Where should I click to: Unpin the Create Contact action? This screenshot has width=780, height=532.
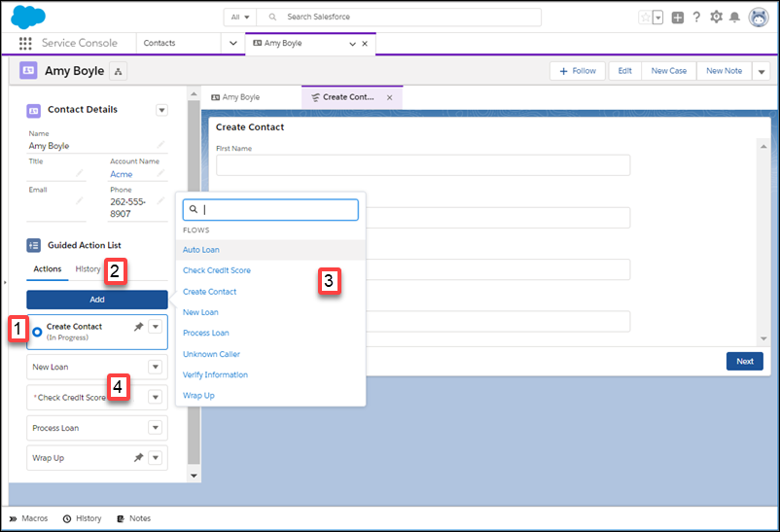point(138,327)
